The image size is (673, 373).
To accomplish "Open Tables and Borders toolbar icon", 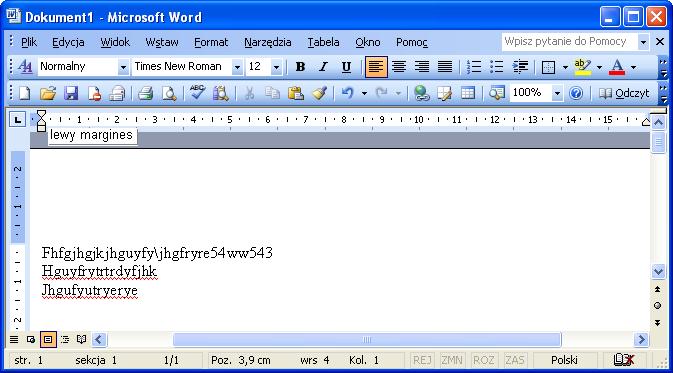I will (x=445, y=93).
